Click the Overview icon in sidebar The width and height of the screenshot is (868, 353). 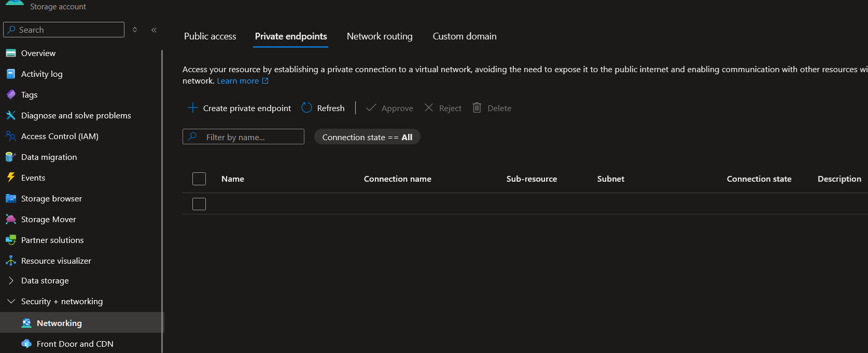pyautogui.click(x=11, y=53)
